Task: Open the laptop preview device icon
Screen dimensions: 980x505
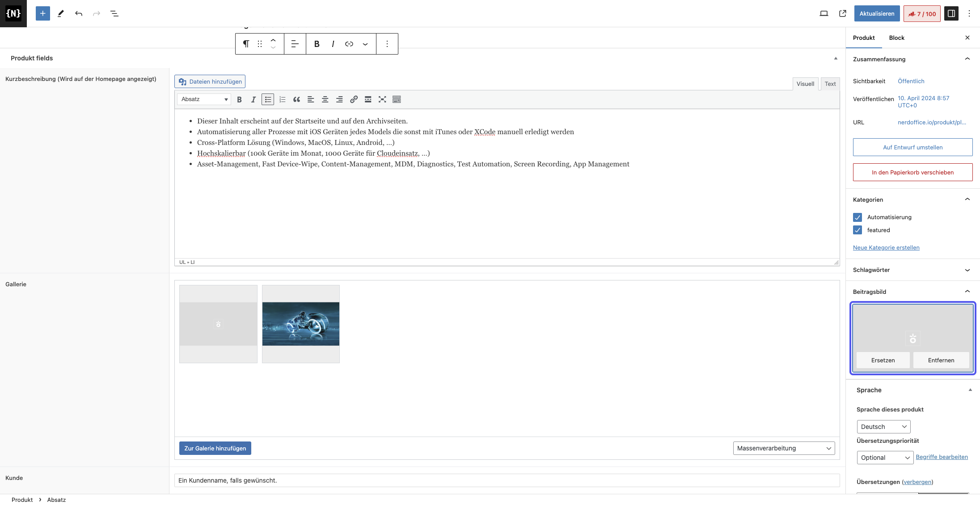Action: click(824, 13)
